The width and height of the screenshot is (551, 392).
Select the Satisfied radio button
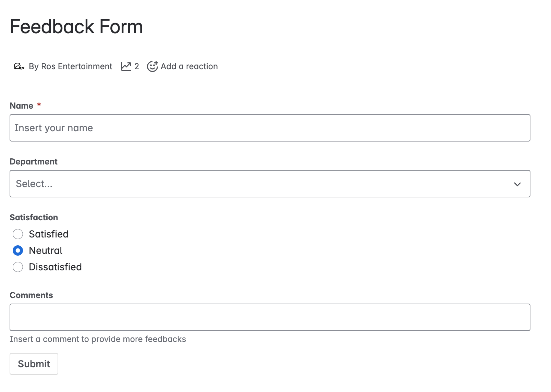tap(17, 234)
